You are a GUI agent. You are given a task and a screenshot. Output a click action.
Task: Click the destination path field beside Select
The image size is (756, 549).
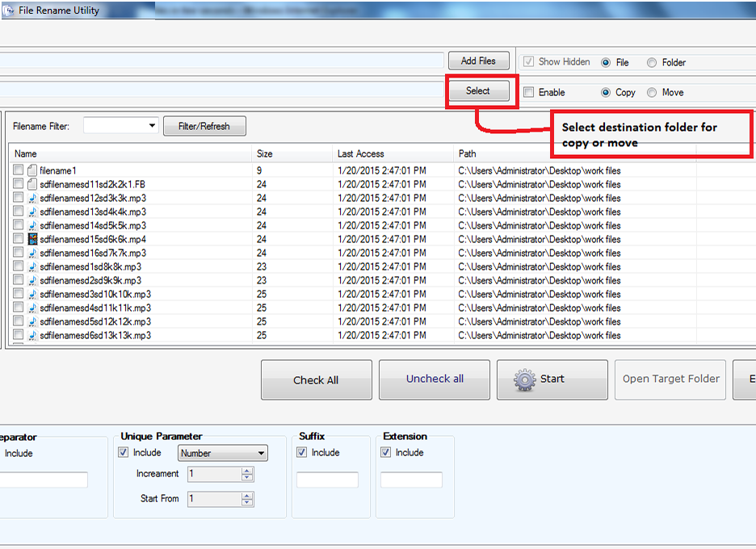coord(221,90)
